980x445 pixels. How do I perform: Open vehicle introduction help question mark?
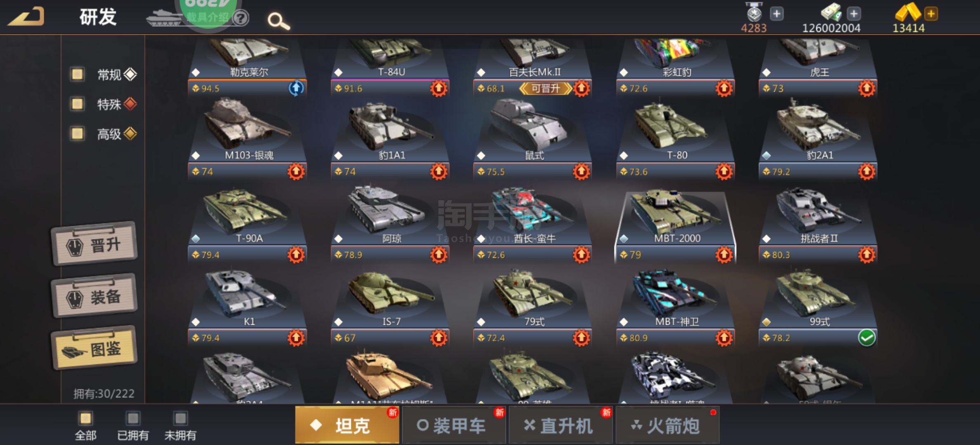(240, 18)
